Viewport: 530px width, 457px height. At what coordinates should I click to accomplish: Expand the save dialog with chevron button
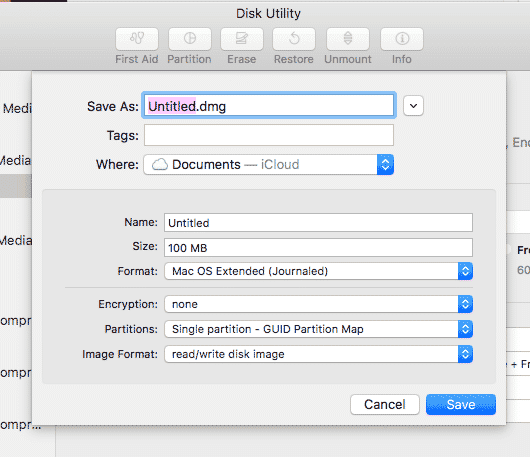point(413,106)
